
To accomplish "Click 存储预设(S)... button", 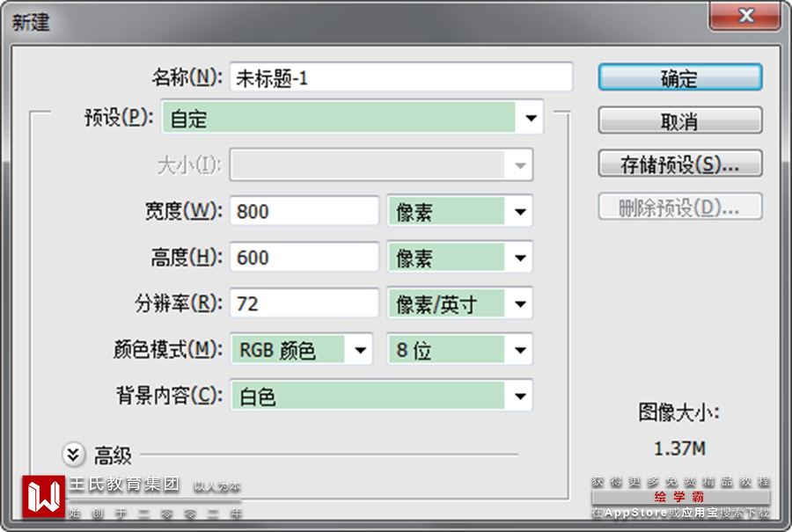I will click(680, 163).
